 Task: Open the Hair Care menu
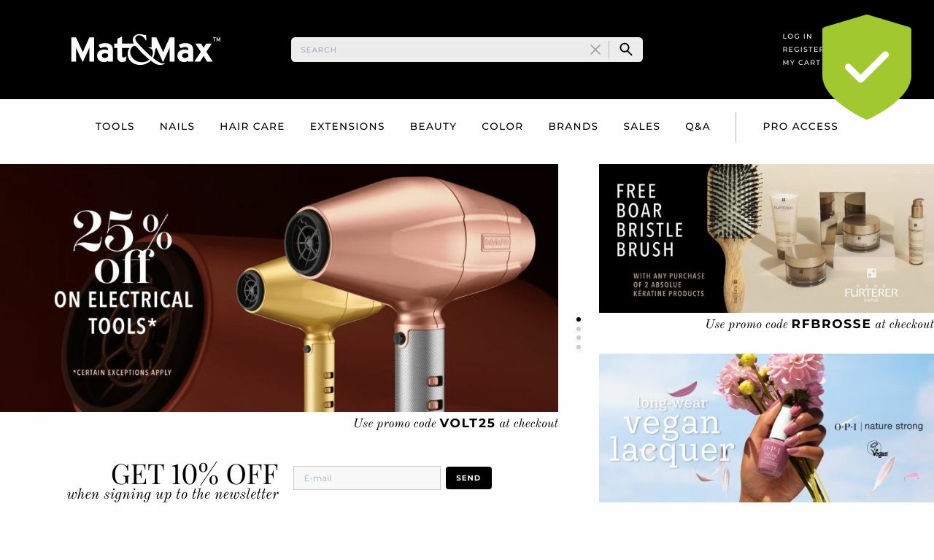[252, 126]
